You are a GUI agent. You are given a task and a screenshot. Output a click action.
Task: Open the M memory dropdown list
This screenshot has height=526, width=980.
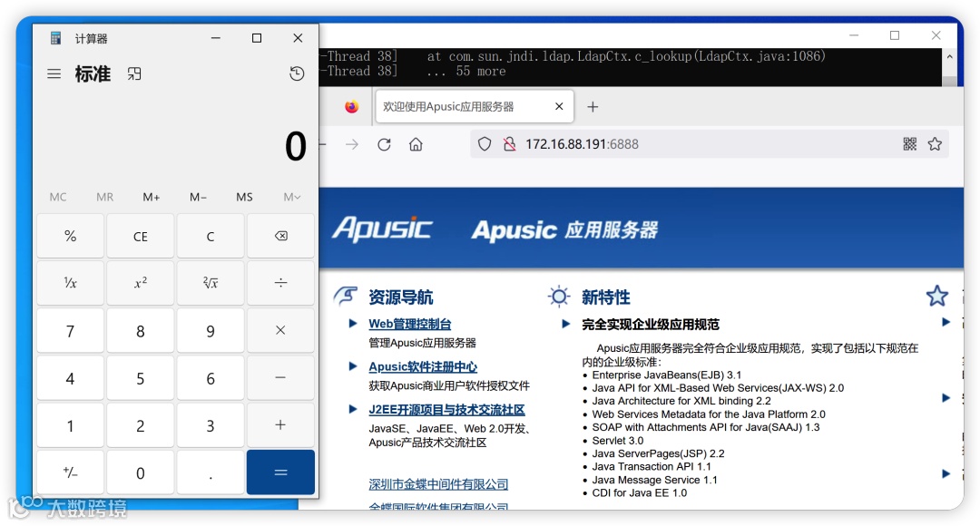pyautogui.click(x=292, y=197)
